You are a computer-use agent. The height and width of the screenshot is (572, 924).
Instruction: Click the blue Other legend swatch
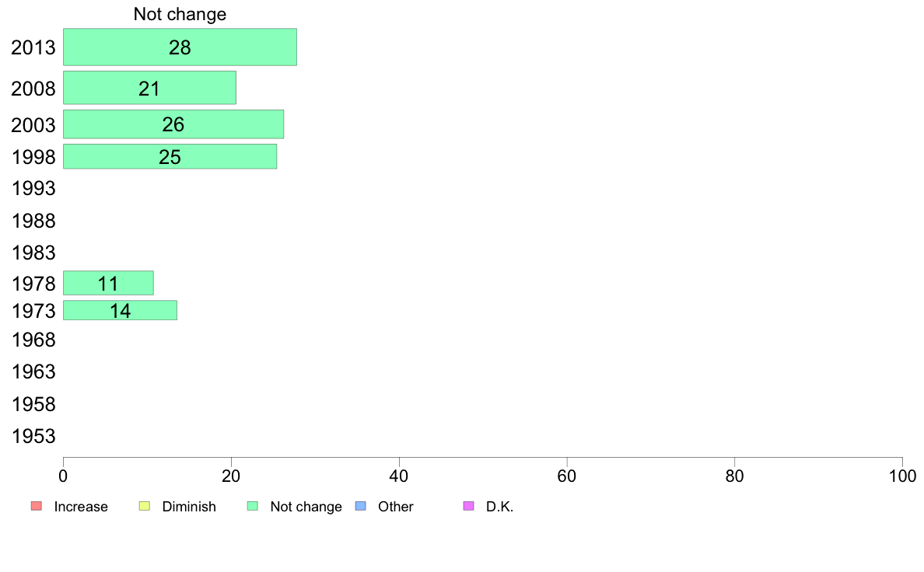[361, 506]
